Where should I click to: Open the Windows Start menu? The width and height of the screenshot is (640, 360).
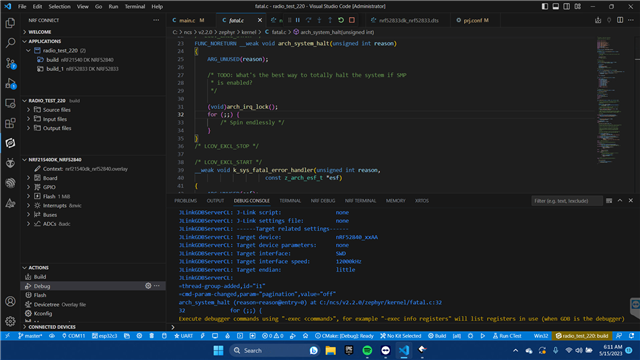pyautogui.click(x=218, y=350)
